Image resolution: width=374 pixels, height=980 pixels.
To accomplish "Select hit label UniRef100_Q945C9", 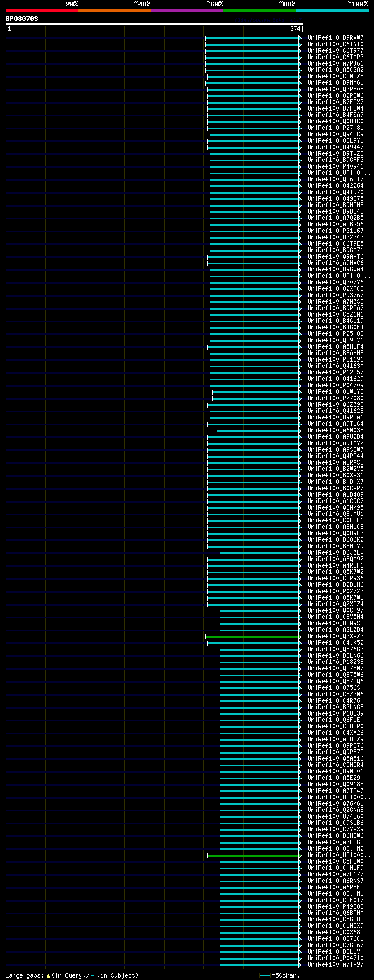I will tap(335, 135).
